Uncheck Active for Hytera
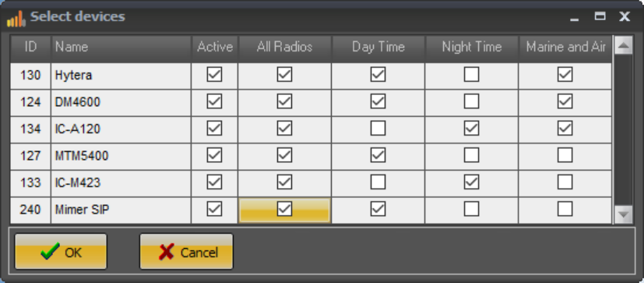The height and width of the screenshot is (283, 644). 214,75
